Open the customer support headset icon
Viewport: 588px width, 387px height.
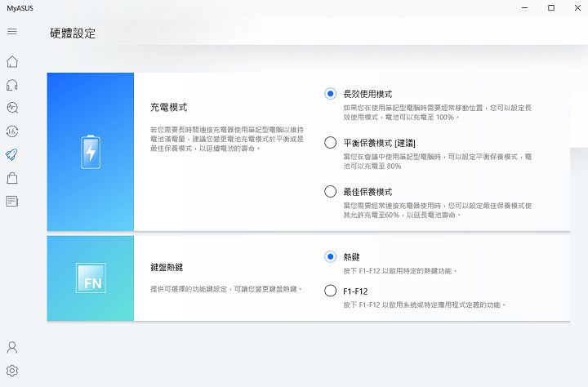[12, 85]
